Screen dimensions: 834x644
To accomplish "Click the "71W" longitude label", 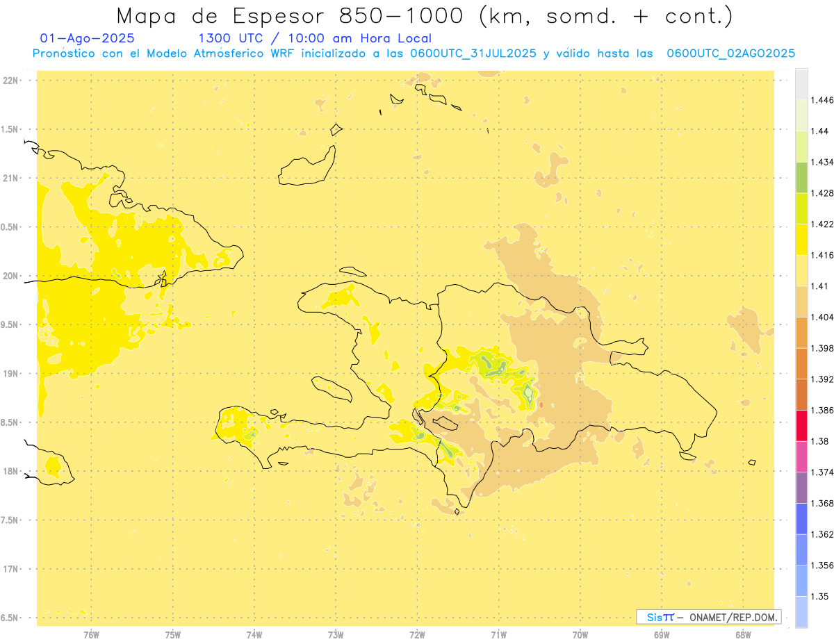I will [499, 634].
